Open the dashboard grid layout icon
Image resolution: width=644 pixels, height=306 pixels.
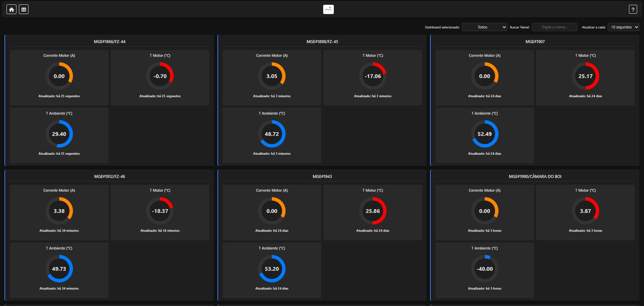(x=24, y=9)
